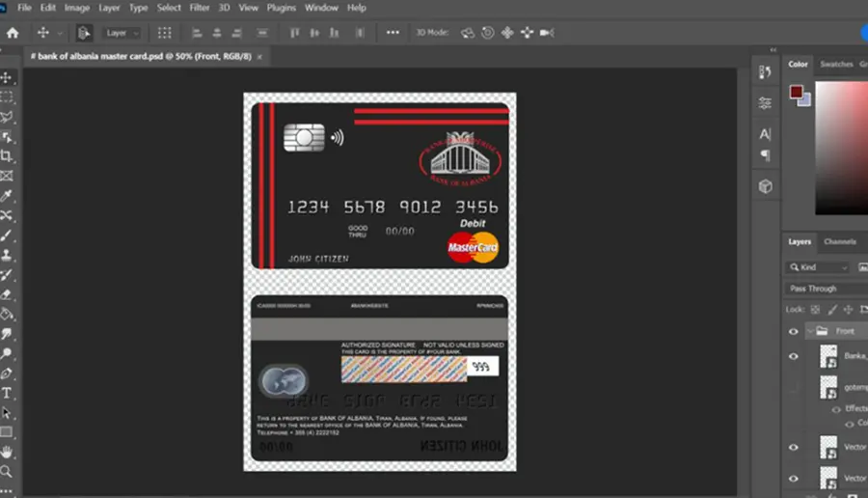
Task: Click the more options ellipsis in options bar
Action: click(x=393, y=33)
